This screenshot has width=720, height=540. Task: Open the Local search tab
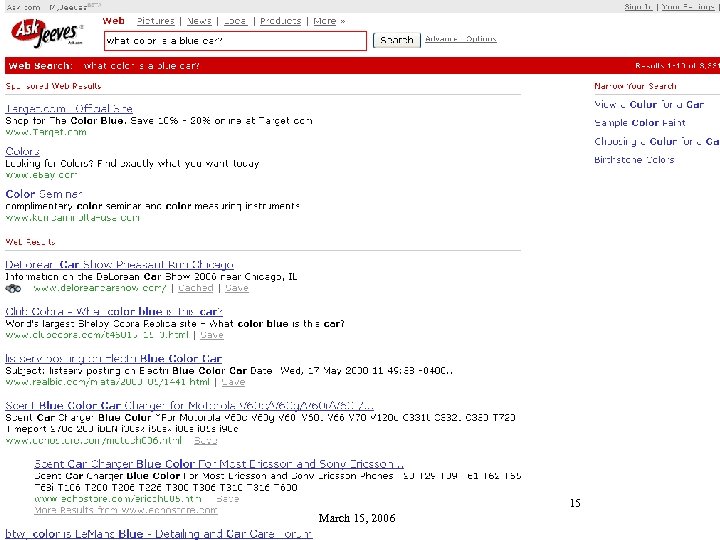[236, 21]
